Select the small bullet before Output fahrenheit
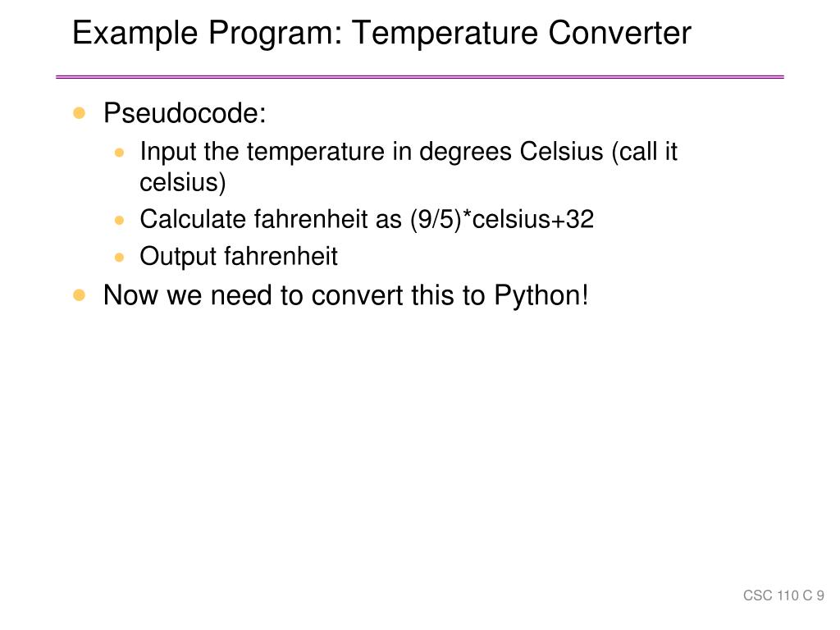The width and height of the screenshot is (840, 630). coord(120,258)
